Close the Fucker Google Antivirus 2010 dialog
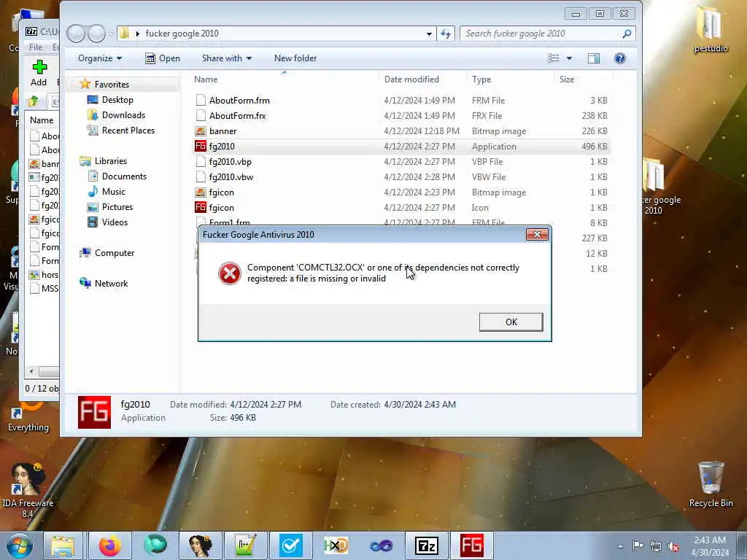747x560 pixels. pos(537,234)
